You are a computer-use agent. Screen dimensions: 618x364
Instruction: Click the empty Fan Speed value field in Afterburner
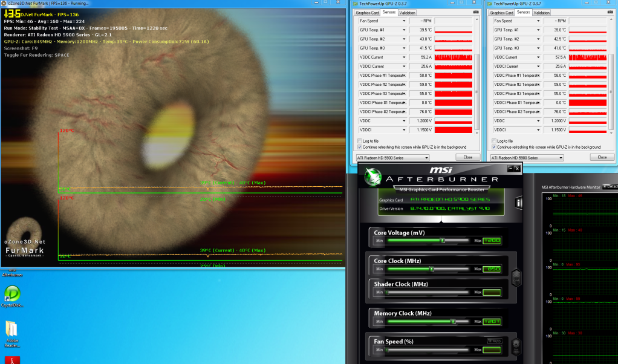492,350
